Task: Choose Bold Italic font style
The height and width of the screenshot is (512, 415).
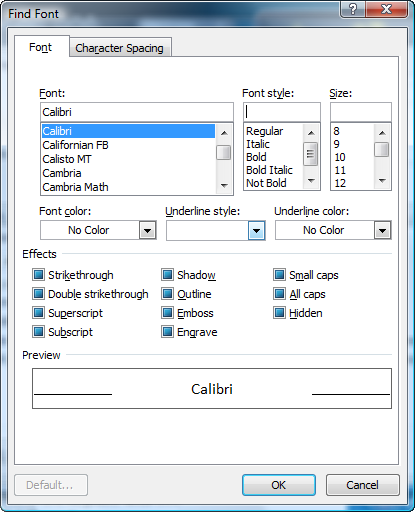Action: click(x=274, y=170)
